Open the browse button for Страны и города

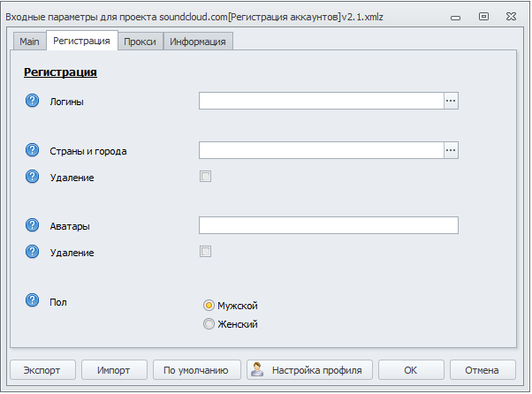point(451,150)
